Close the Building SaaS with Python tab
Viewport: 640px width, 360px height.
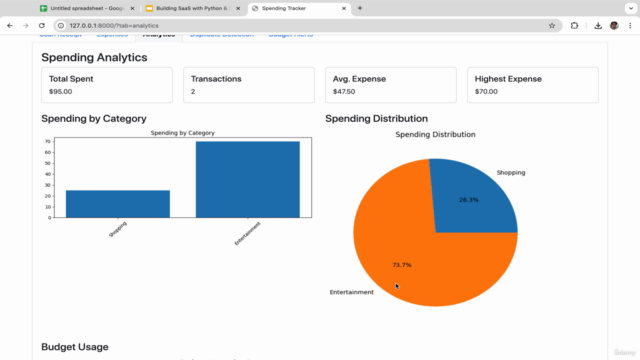[x=238, y=8]
